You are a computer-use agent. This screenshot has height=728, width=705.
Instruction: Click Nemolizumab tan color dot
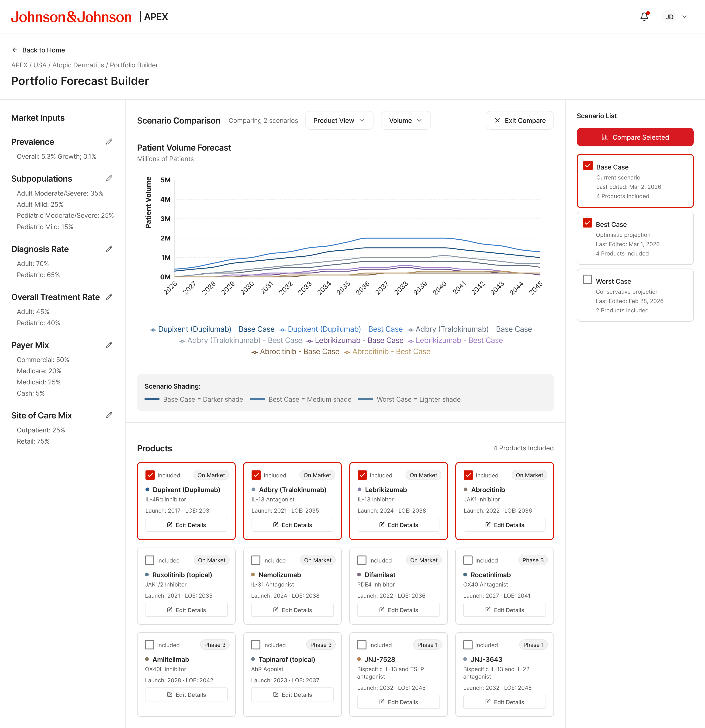coord(253,575)
